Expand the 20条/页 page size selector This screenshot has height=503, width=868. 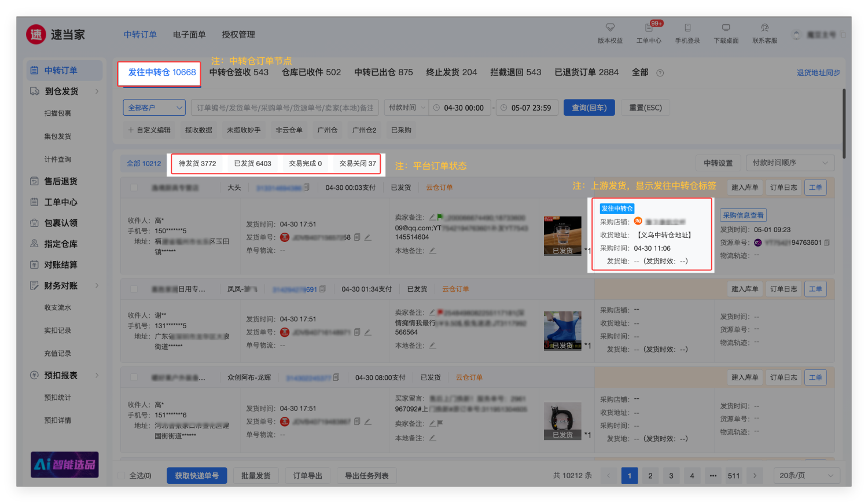pyautogui.click(x=807, y=476)
